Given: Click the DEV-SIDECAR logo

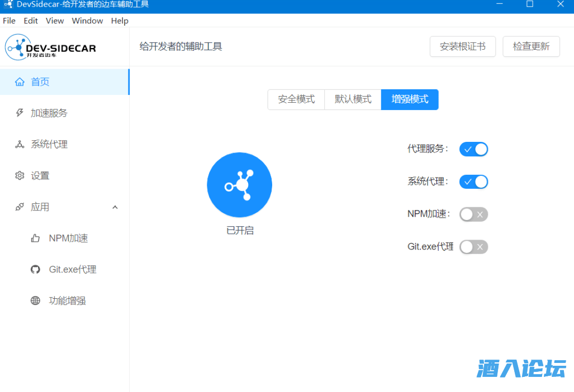Looking at the screenshot, I should click(50, 47).
